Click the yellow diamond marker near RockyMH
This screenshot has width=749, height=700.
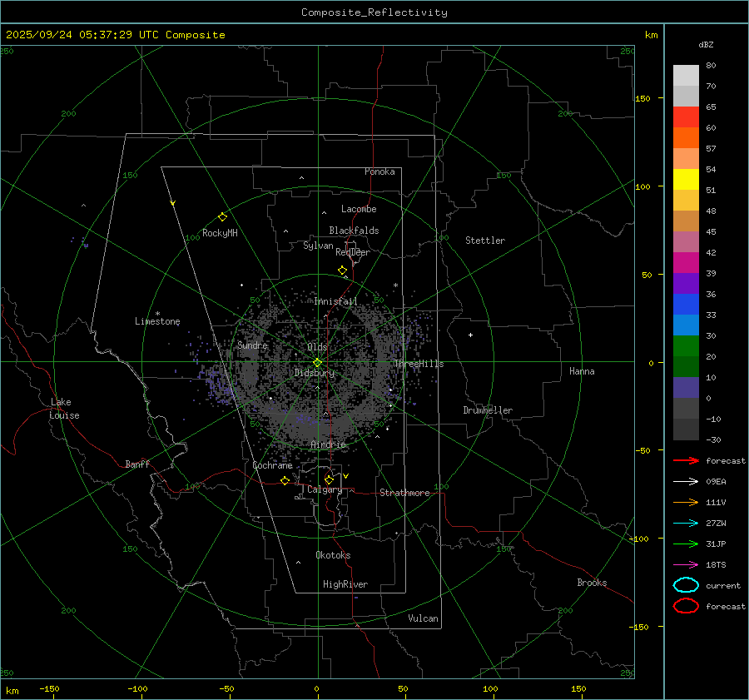coord(222,216)
